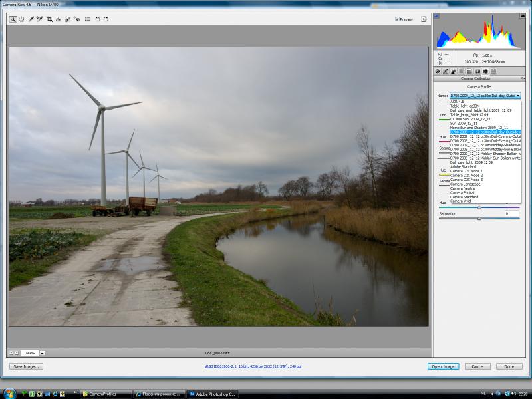Open the Split Toning panel tab

click(x=469, y=72)
